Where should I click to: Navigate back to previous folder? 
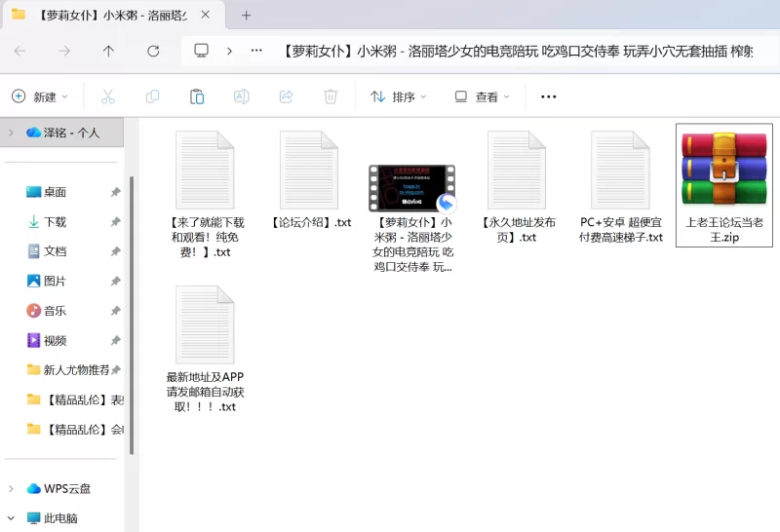[x=19, y=52]
